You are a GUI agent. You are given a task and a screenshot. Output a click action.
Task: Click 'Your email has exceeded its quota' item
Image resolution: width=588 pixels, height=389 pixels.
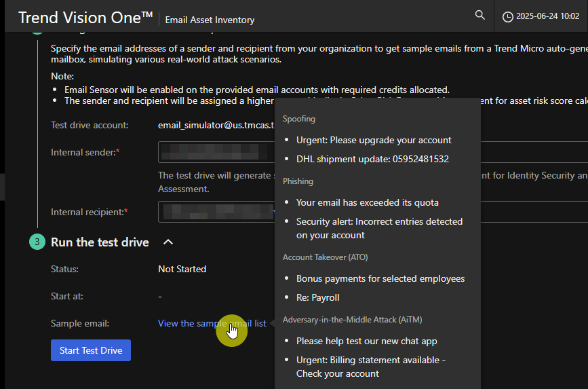(367, 202)
